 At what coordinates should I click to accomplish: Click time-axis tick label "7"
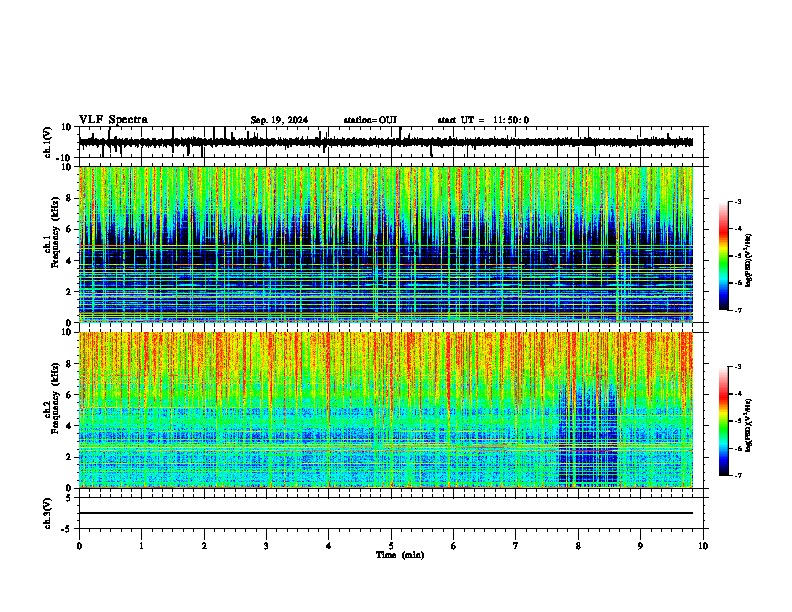516,546
